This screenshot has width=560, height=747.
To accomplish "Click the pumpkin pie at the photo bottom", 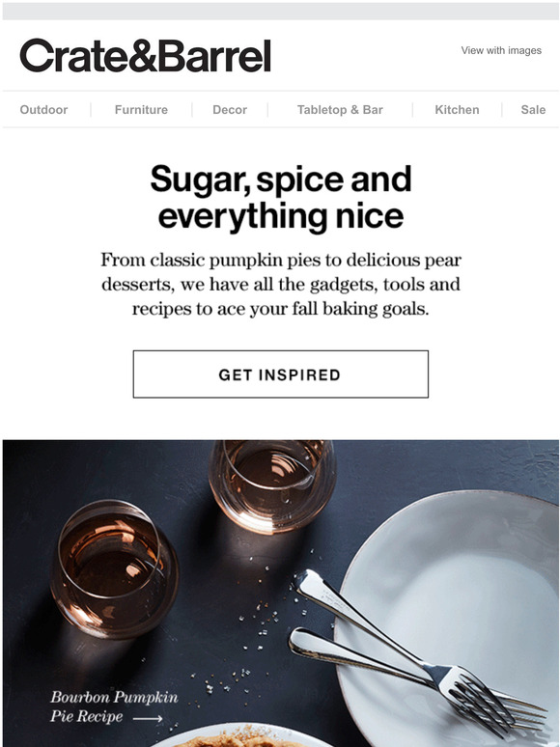I will pyautogui.click(x=243, y=736).
